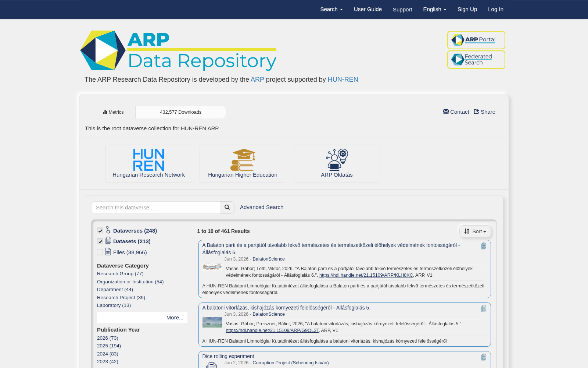The image size is (588, 368).
Task: Click Datasets (213) label
Action: (132, 241)
